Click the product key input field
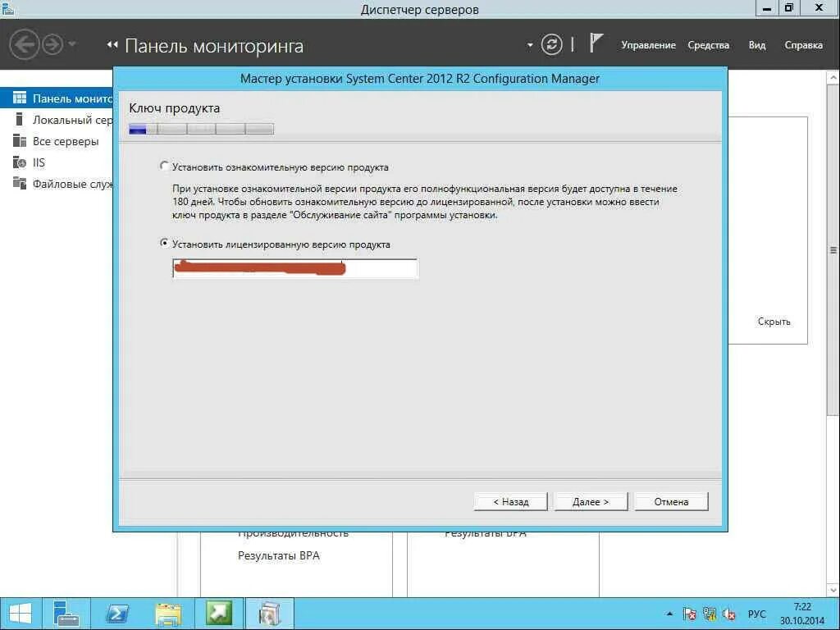 294,268
